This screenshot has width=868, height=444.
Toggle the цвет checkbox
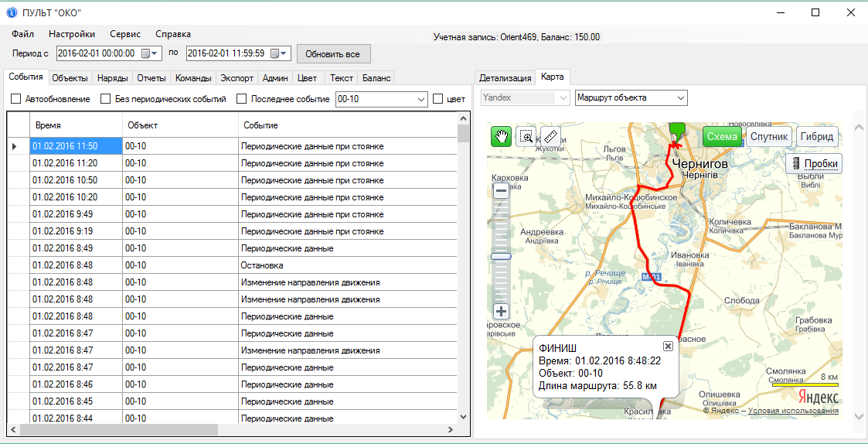[x=437, y=99]
